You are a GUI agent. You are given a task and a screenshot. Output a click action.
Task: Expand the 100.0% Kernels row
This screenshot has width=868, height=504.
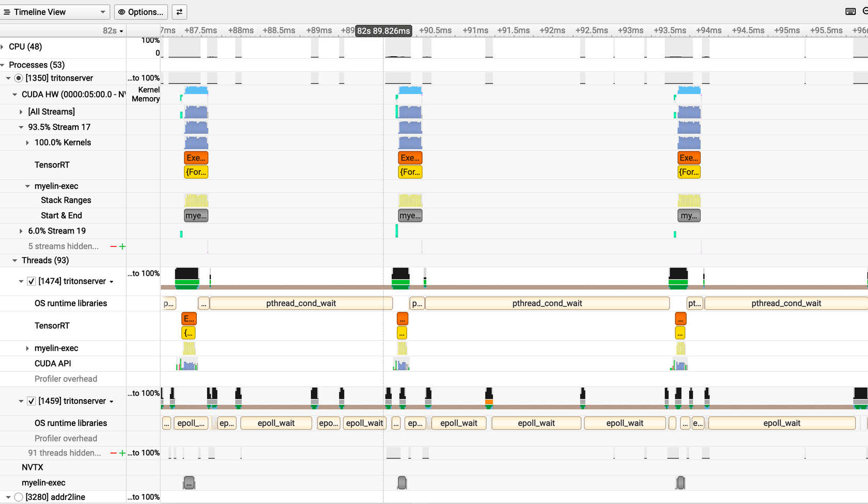pos(27,143)
